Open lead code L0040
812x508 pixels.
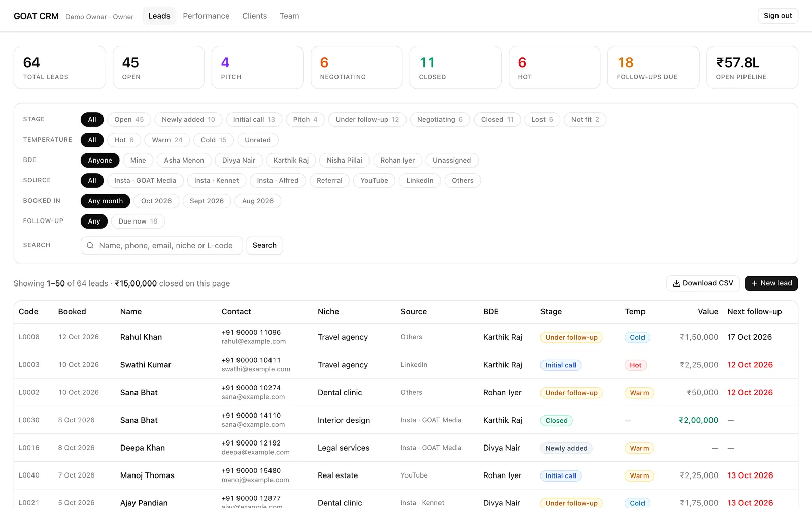pos(29,475)
